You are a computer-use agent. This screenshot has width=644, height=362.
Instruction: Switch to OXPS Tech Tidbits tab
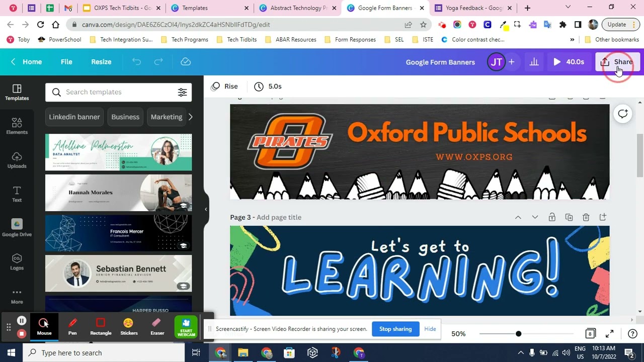(x=122, y=8)
